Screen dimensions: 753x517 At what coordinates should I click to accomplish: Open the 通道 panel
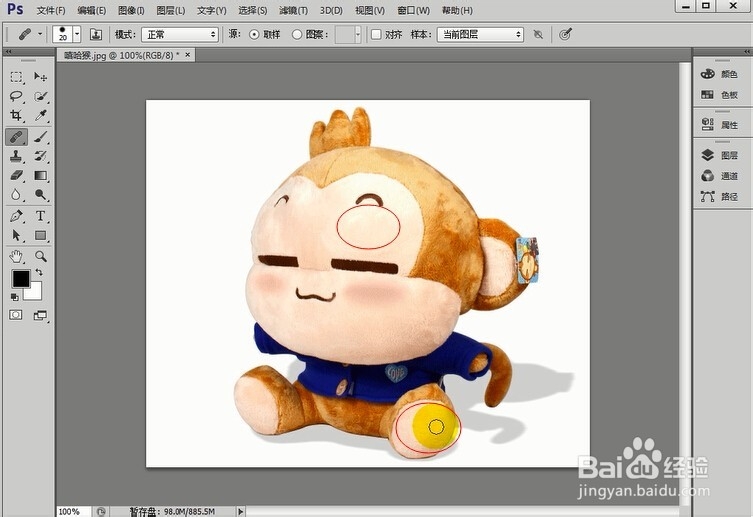click(x=720, y=176)
